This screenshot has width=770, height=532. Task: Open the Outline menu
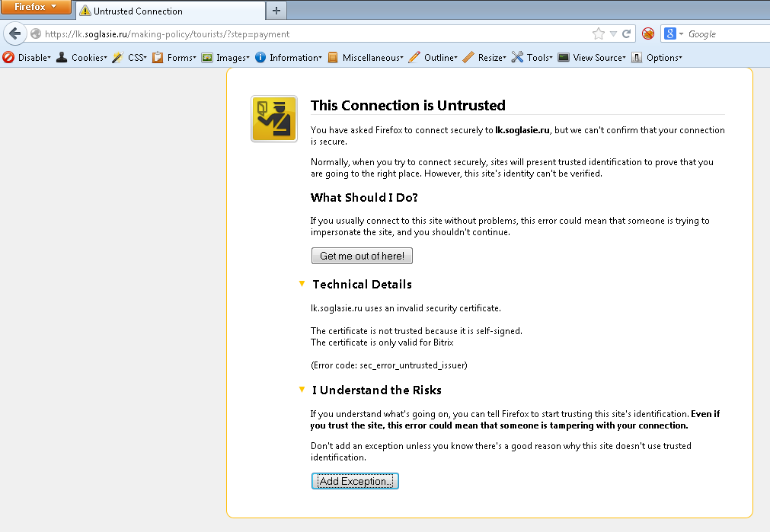pyautogui.click(x=441, y=57)
